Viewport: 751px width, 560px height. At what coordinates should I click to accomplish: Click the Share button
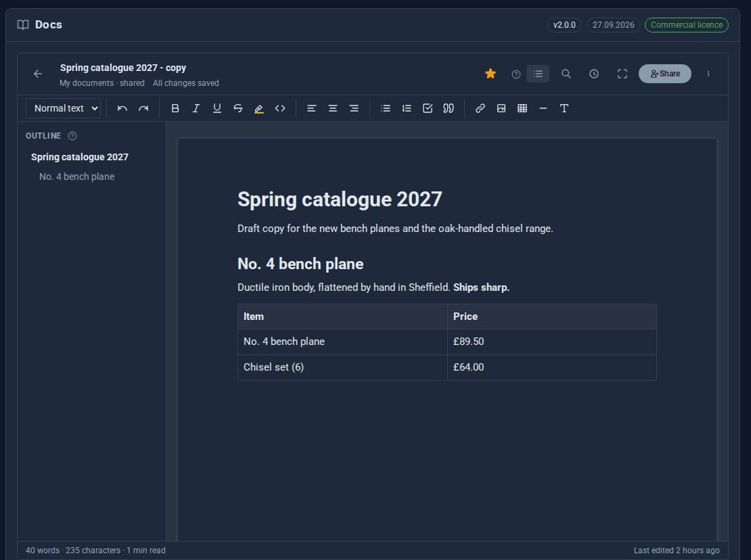pyautogui.click(x=665, y=74)
